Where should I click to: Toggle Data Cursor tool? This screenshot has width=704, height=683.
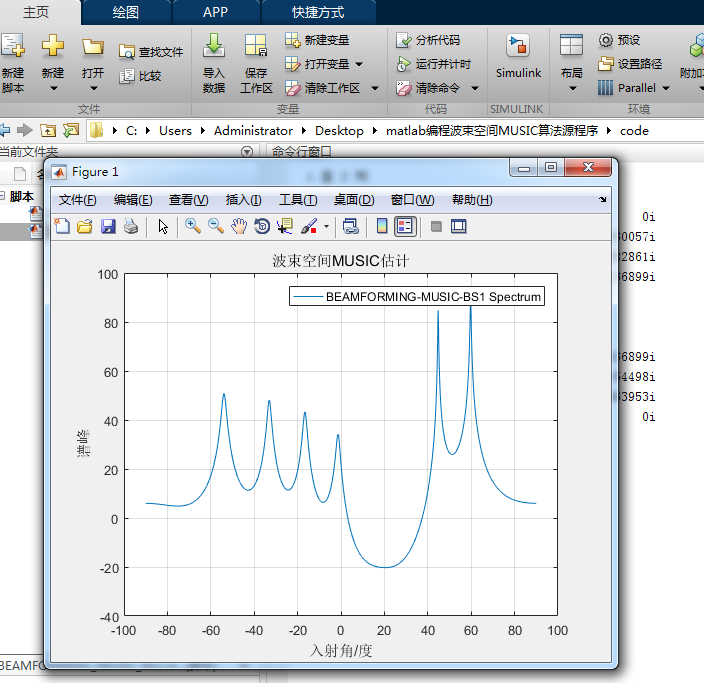click(285, 226)
